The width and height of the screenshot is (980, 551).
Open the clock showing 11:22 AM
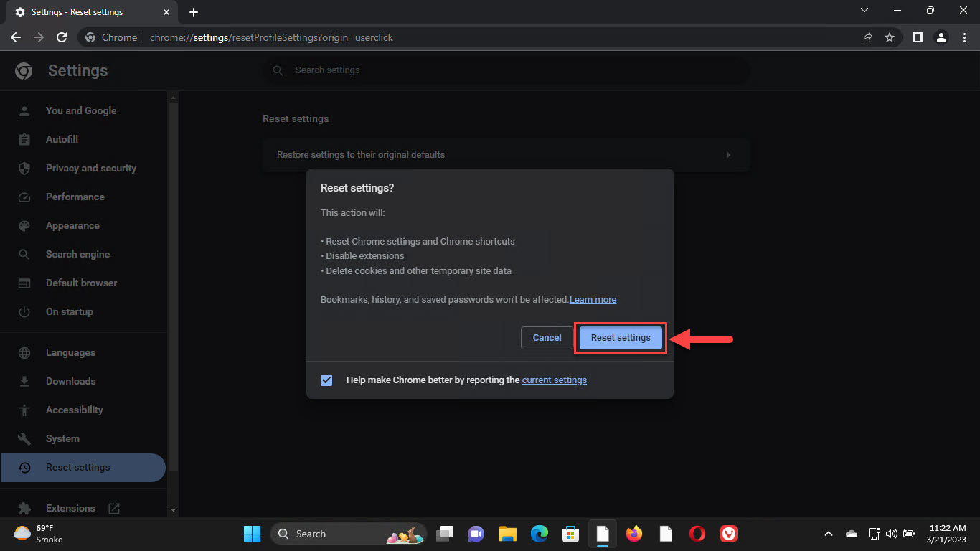click(948, 534)
